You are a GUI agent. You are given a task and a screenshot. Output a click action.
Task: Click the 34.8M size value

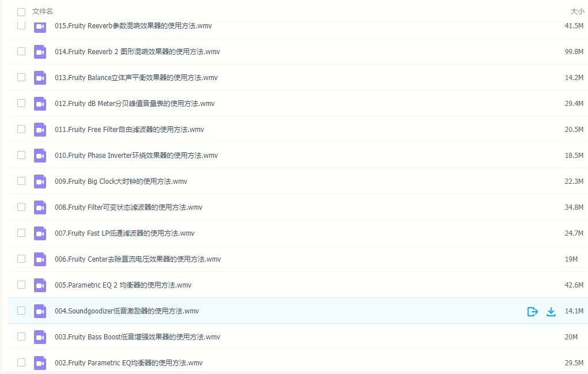coord(574,207)
